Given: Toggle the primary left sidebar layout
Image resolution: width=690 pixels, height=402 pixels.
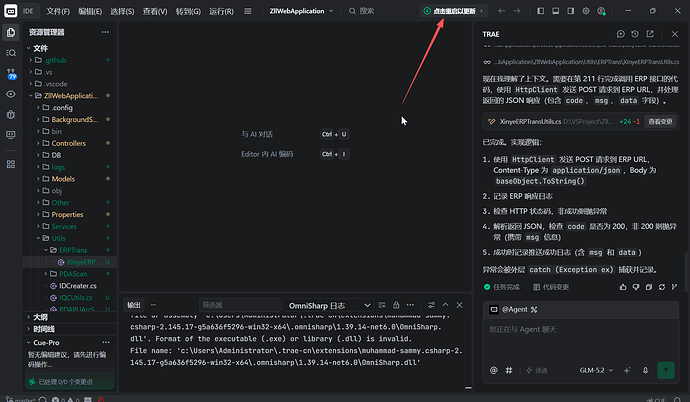Looking at the screenshot, I should (541, 11).
